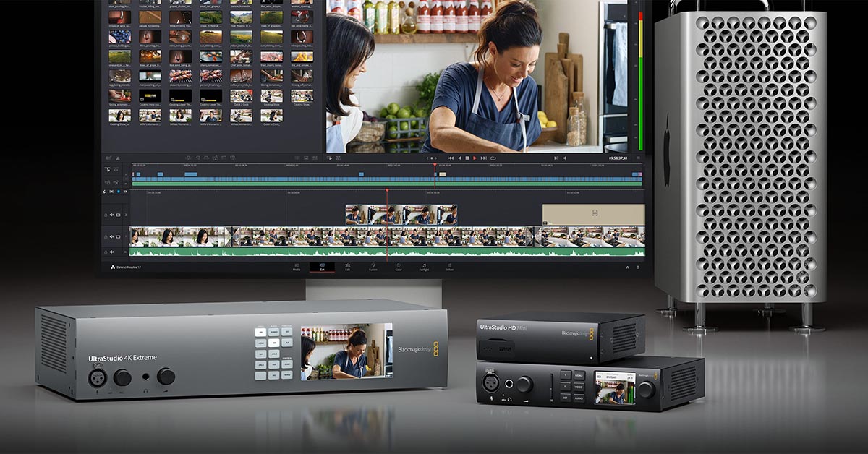Open the viewer options menu beside the timecode
This screenshot has height=454, width=868.
pyautogui.click(x=638, y=158)
